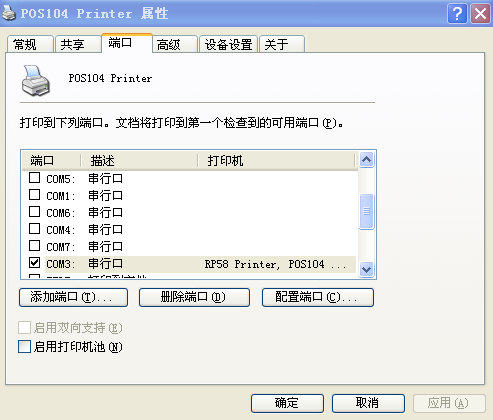Select the 端口 tab
This screenshot has height=420, width=493.
pos(127,43)
